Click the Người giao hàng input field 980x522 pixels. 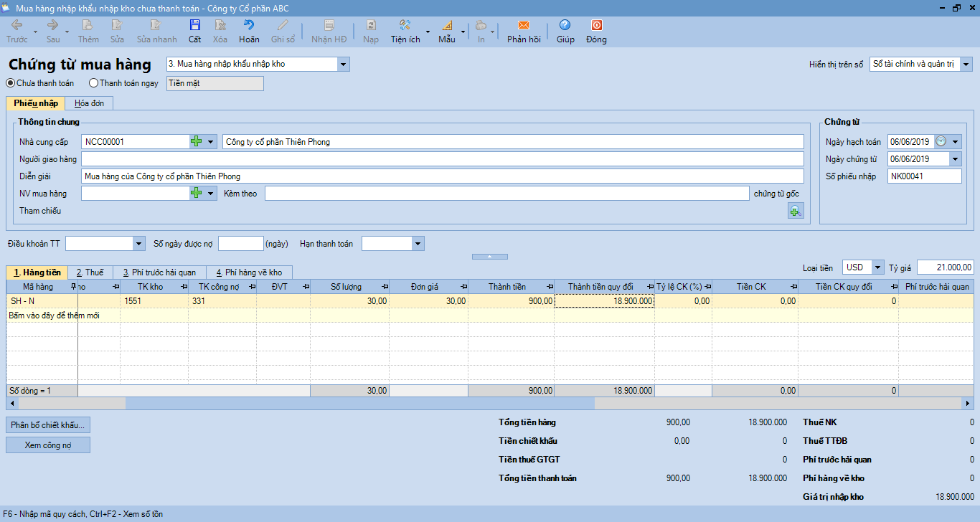[443, 159]
